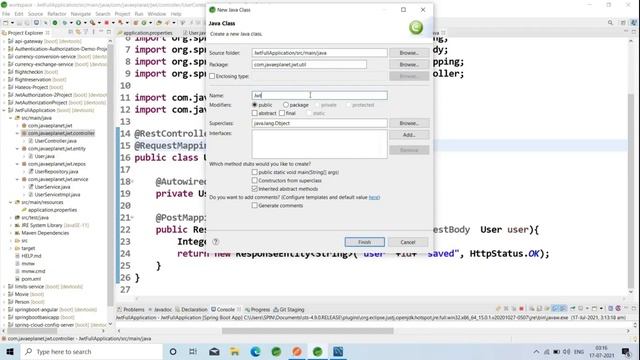The image size is (640, 360).
Task: Click the search magnifier icon at toolbar right
Action: (x=610, y=23)
